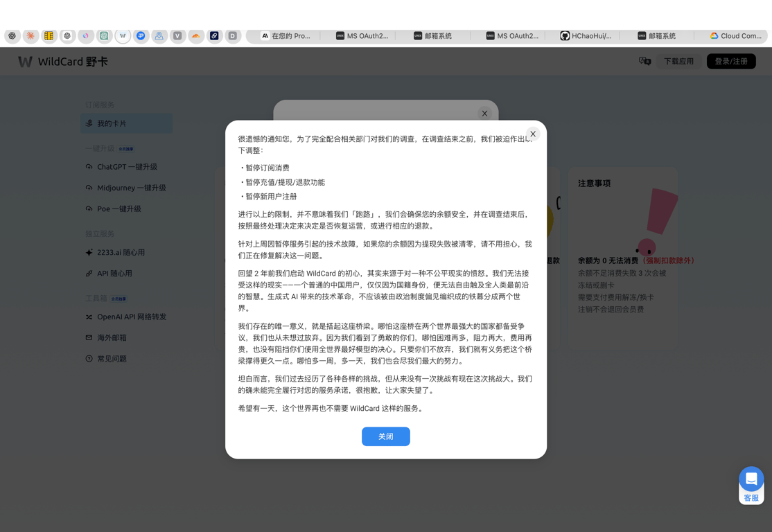The width and height of the screenshot is (772, 532).
Task: Click the WildCard W logo
Action: tap(25, 62)
